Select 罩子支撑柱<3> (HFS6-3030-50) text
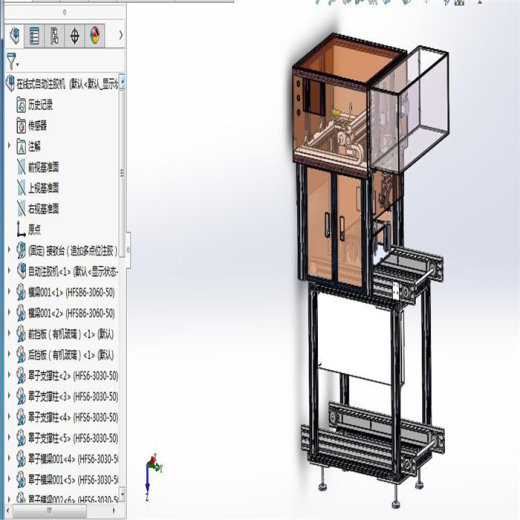 [73, 397]
